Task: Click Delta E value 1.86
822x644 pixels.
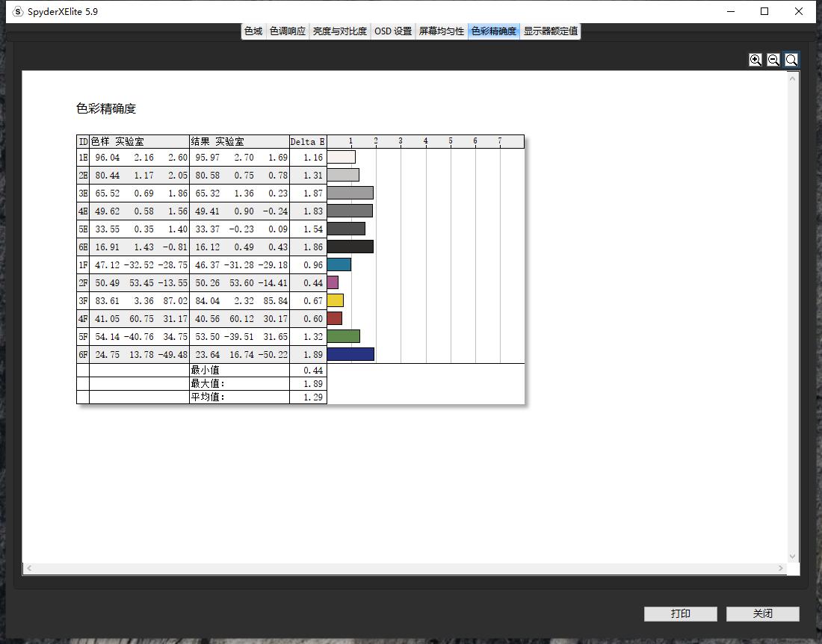Action: click(313, 247)
